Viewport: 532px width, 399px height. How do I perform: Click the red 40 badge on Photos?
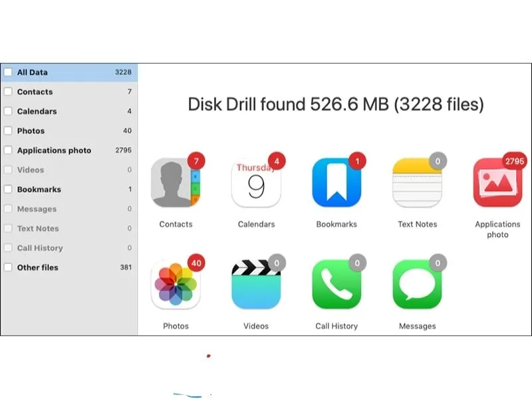click(x=196, y=263)
